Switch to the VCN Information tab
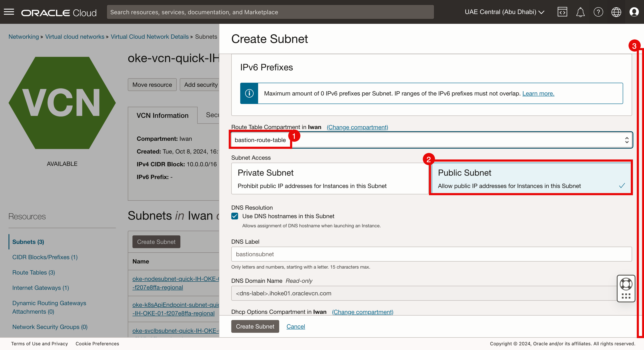Screen dimensions: 644x350 point(162,115)
